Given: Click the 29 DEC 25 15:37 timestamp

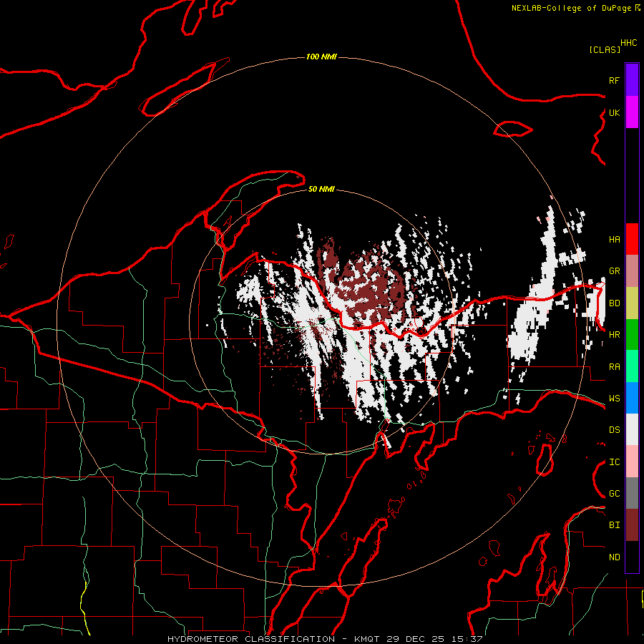Looking at the screenshot, I should click(434, 639).
